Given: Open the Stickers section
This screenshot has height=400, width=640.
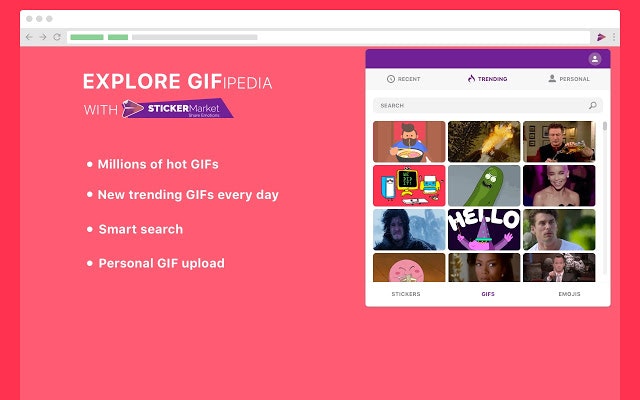Looking at the screenshot, I should (x=406, y=294).
